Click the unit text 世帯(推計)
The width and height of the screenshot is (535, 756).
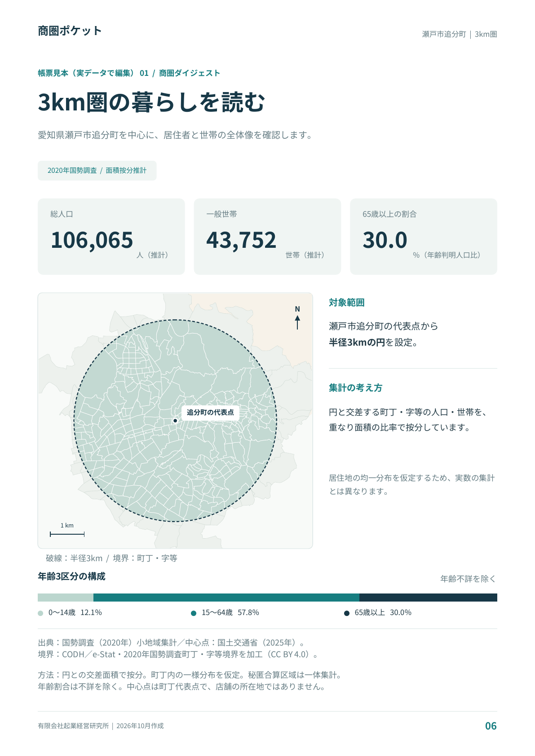305,255
